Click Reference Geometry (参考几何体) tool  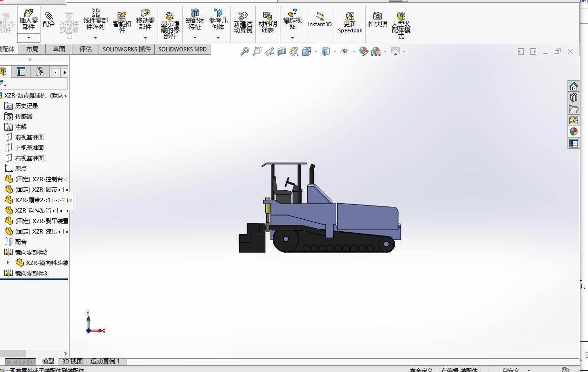tap(218, 19)
